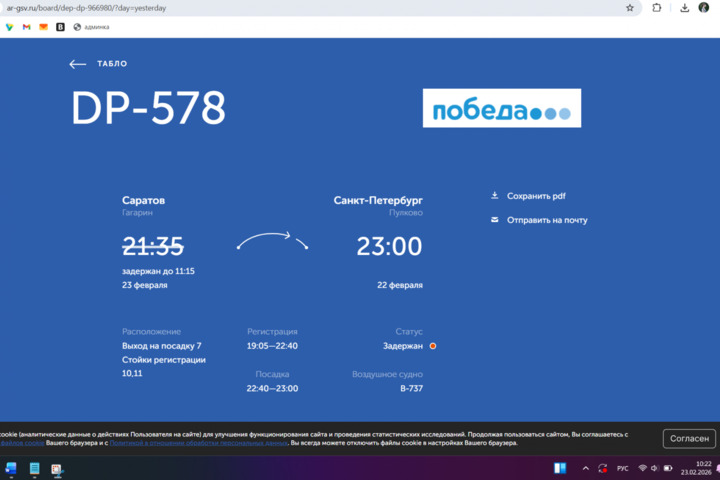Switch the РУС keyboard language indicator
The width and height of the screenshot is (720, 480).
pos(621,468)
